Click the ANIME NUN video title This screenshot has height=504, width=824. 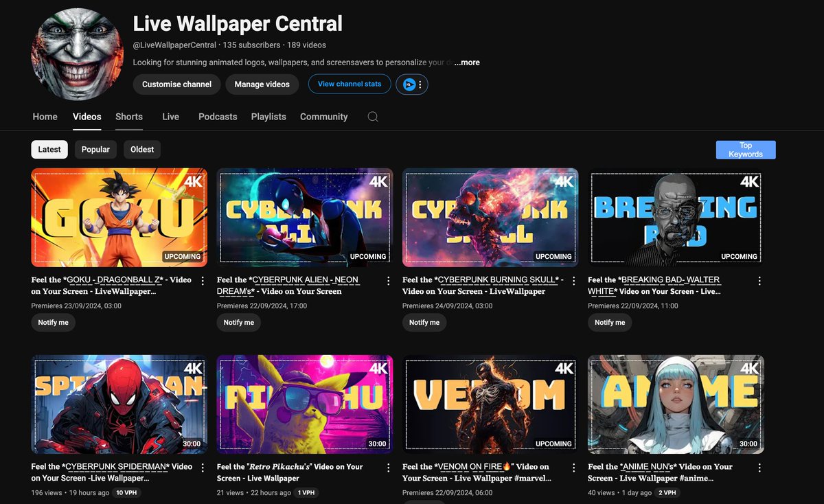pyautogui.click(x=660, y=472)
